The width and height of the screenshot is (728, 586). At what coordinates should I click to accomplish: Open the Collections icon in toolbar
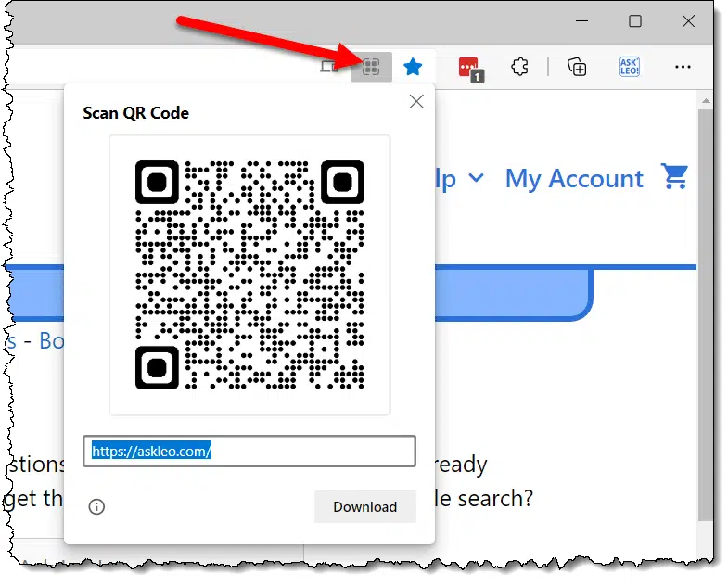[577, 67]
